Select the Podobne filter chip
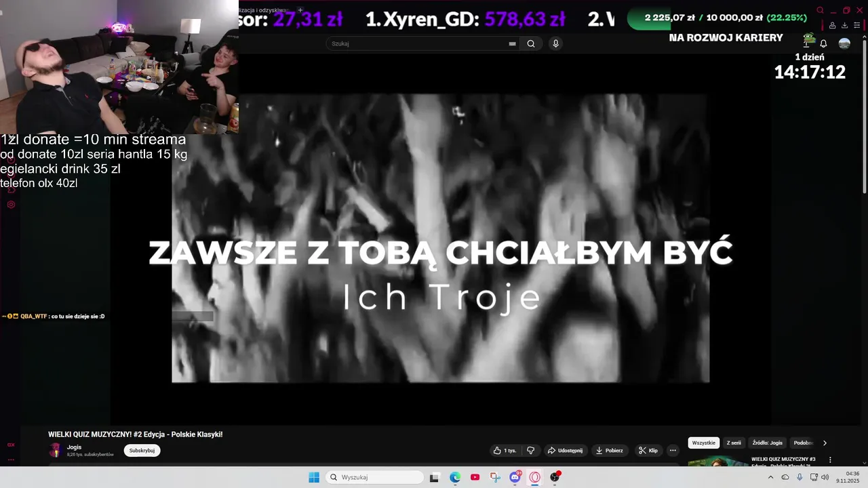 pos(803,443)
